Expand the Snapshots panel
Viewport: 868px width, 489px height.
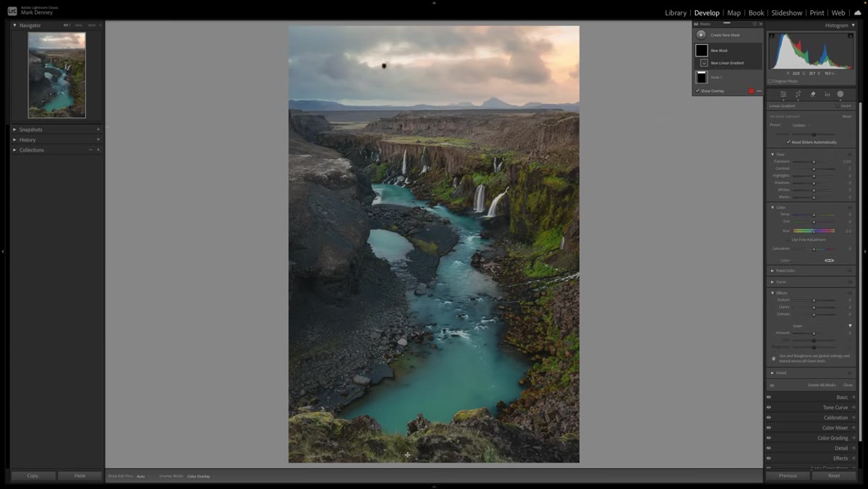pos(14,129)
